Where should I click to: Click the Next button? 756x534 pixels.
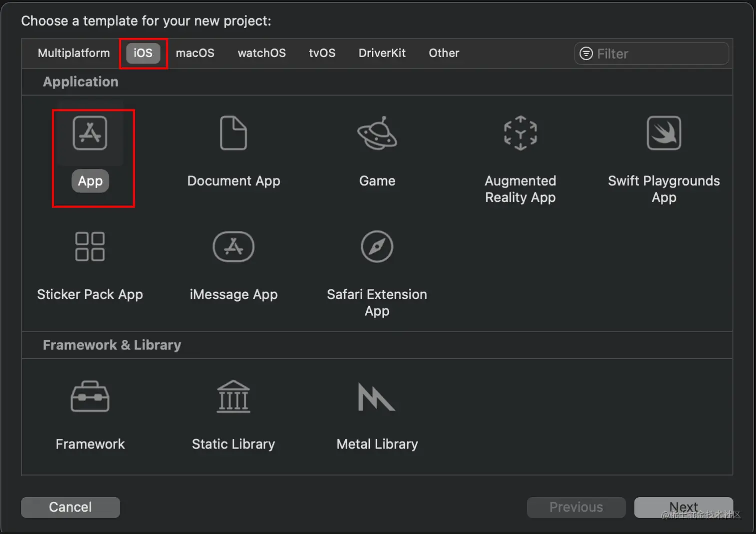pos(684,507)
